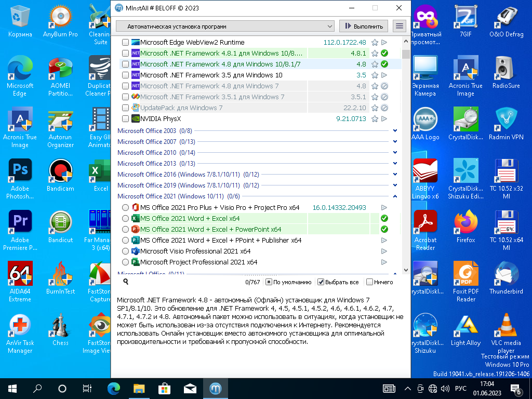Image resolution: width=532 pixels, height=399 pixels.
Task: Star the NVIDIA PhysX entry as favorite
Action: click(375, 119)
